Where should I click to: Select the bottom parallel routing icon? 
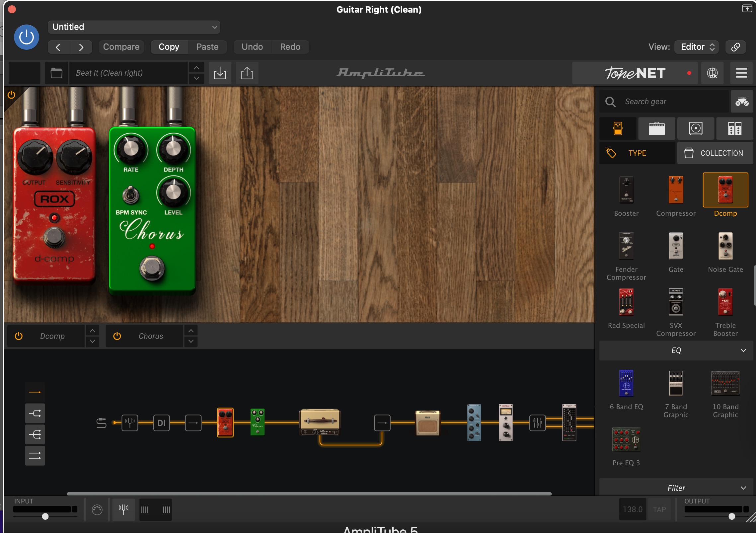click(35, 456)
